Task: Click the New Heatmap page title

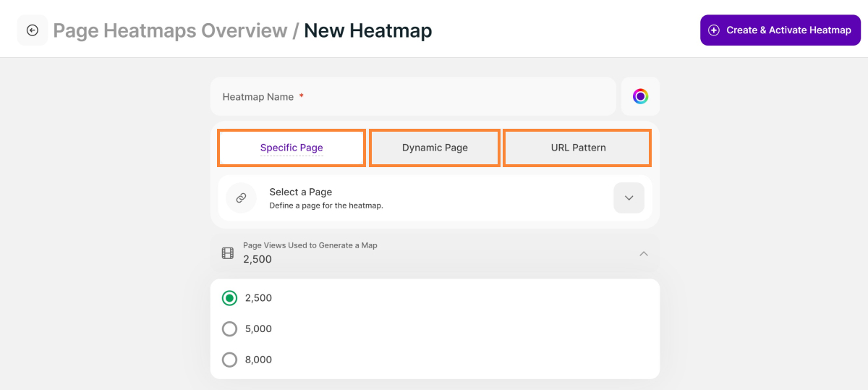Action: coord(367,30)
